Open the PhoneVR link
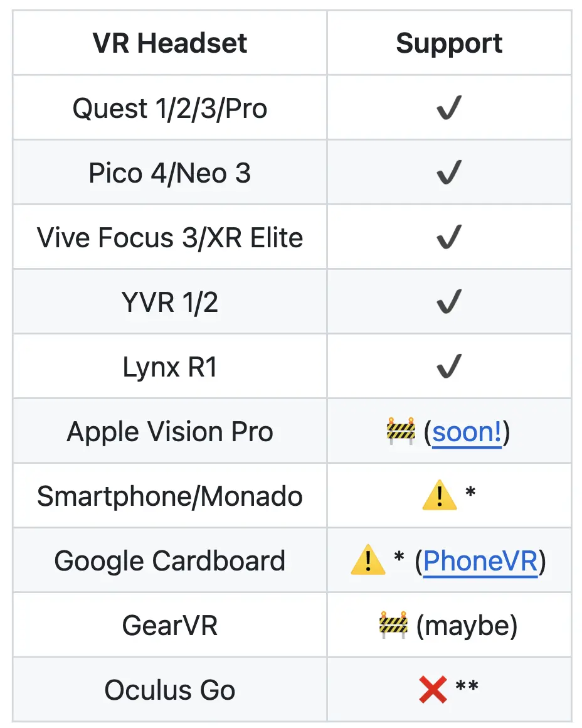This screenshot has width=582, height=728. [480, 561]
